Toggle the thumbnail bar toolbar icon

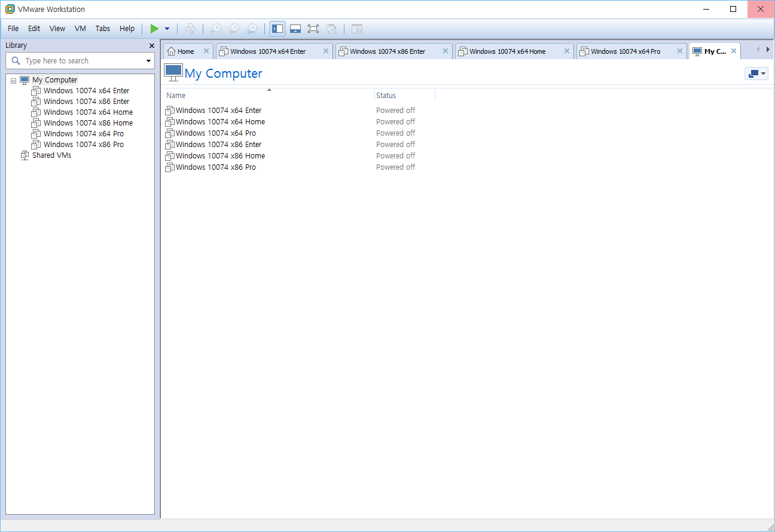(x=295, y=29)
